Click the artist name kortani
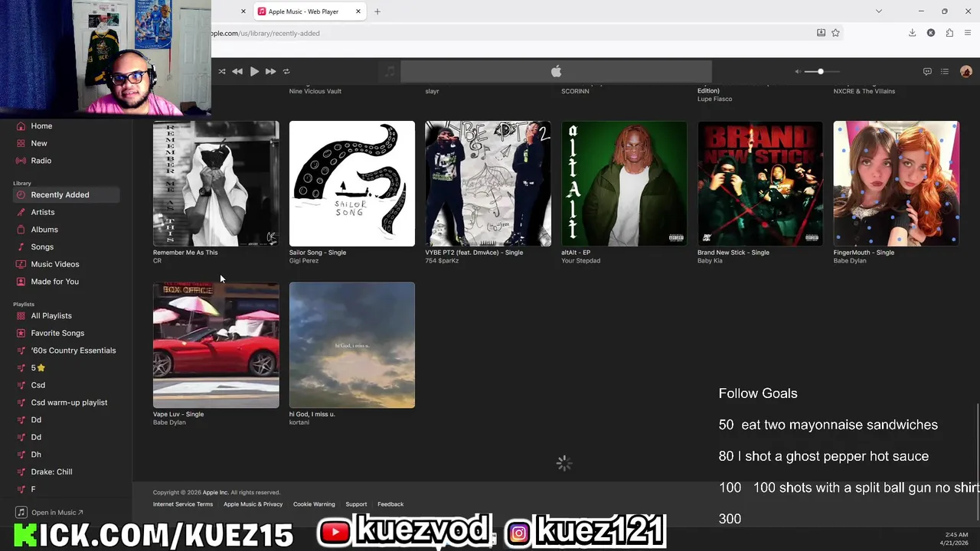Image resolution: width=980 pixels, height=551 pixels. (x=299, y=422)
